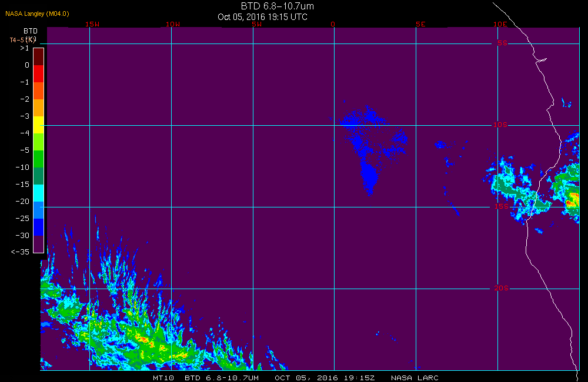
Task: Click the '-10' colorbar tick label
Action: coord(22,167)
